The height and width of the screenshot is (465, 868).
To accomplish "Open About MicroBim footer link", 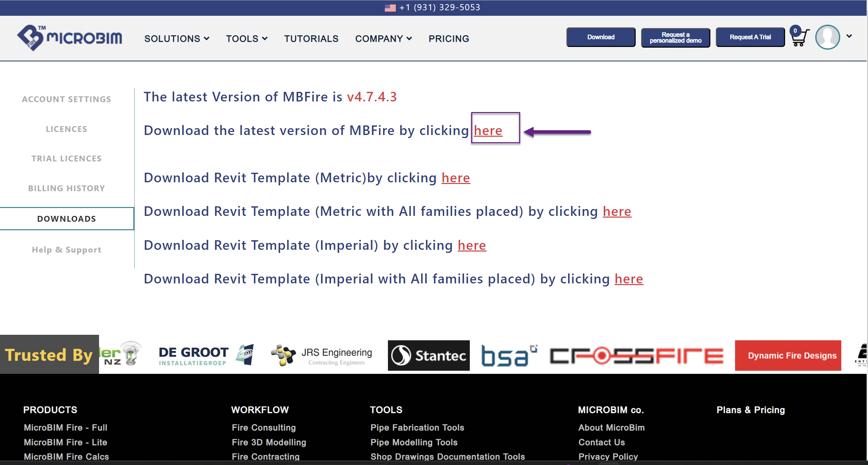I will 611,428.
